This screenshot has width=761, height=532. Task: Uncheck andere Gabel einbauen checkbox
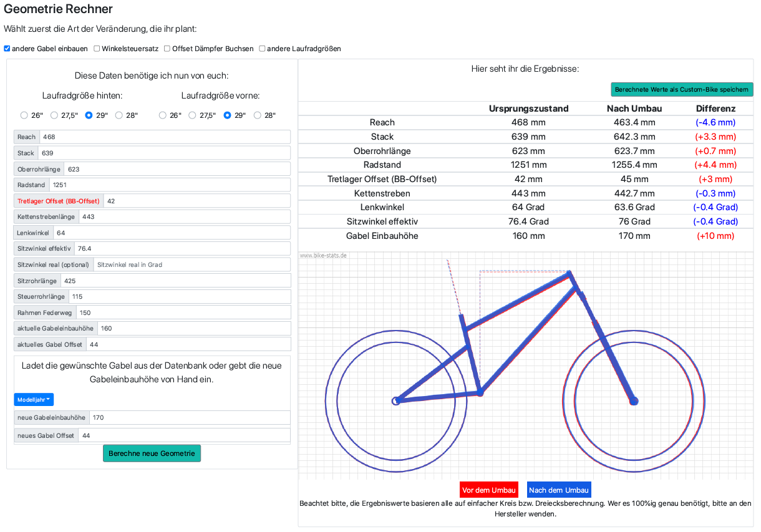point(7,49)
